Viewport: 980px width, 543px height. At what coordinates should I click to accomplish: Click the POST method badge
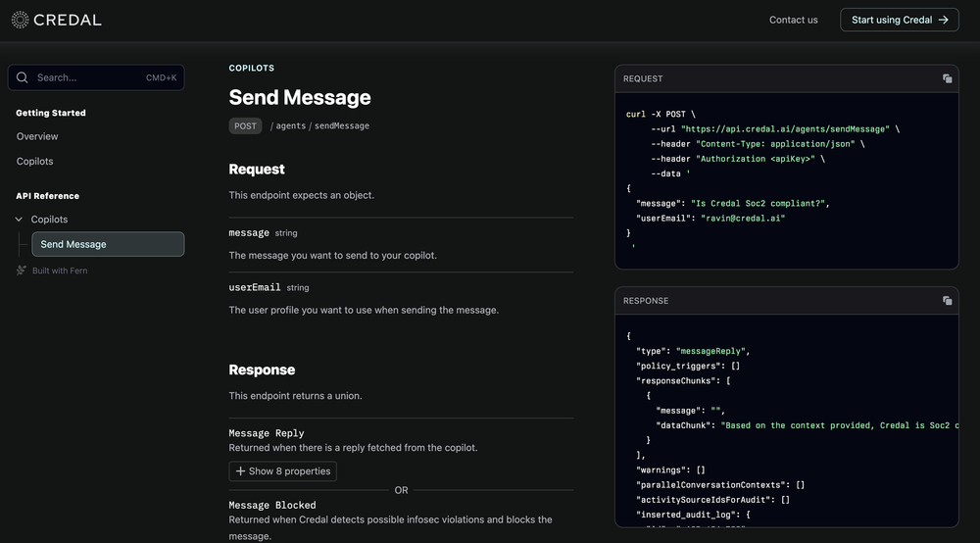coord(245,125)
